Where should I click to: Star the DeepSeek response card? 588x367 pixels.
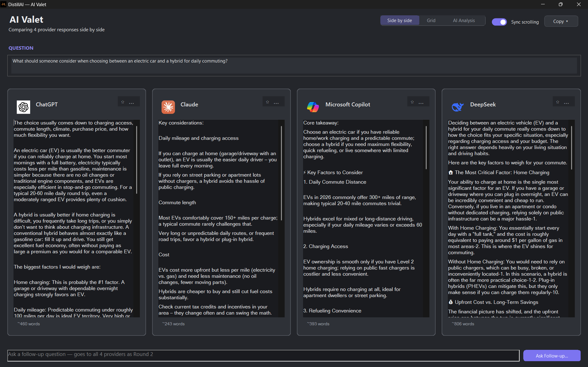558,102
